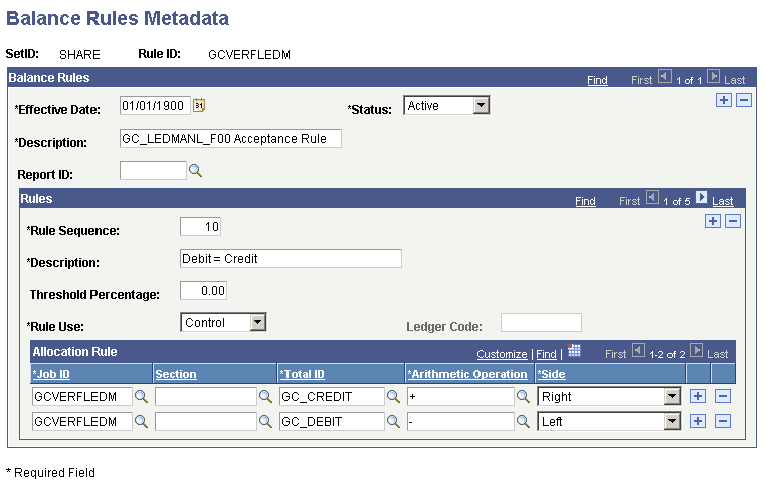Look up Section in GC_CREDIT row
This screenshot has width=766, height=488.
tap(265, 396)
